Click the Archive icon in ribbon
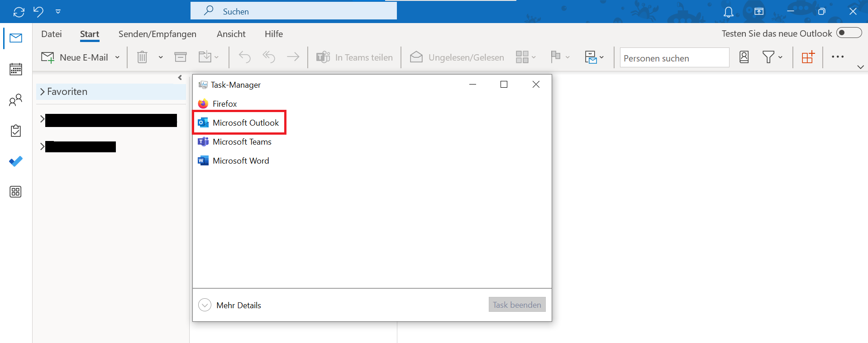 click(x=181, y=57)
